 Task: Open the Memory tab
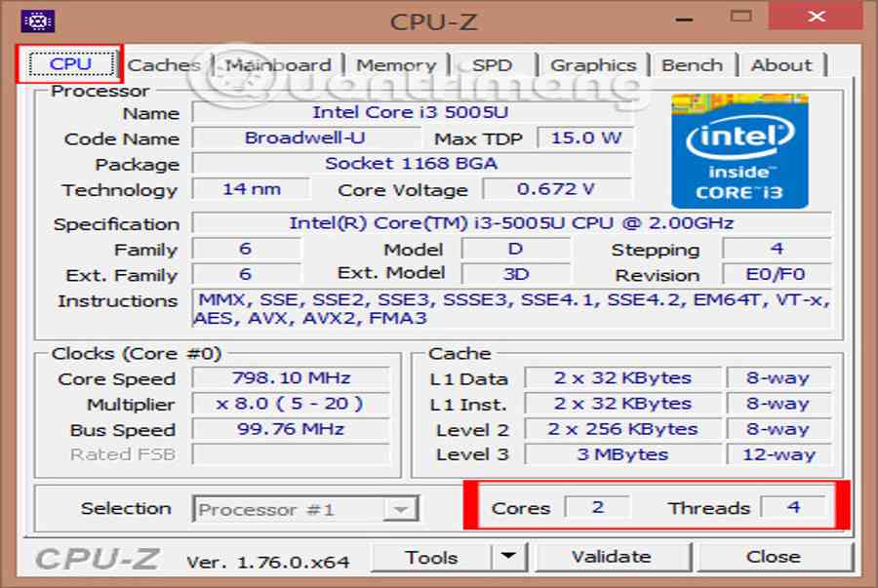click(x=396, y=65)
